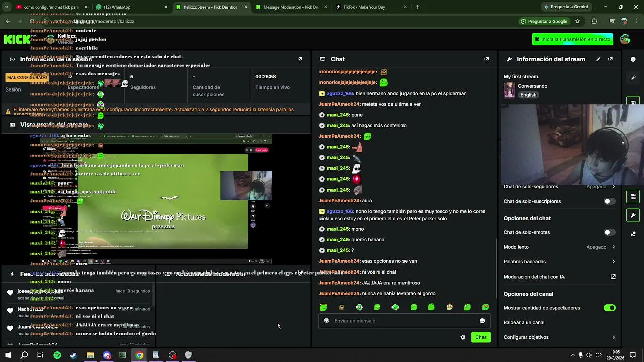Click the ESP language indicator in taskbar
Viewport: 644px width, 362px height.
coord(599,355)
